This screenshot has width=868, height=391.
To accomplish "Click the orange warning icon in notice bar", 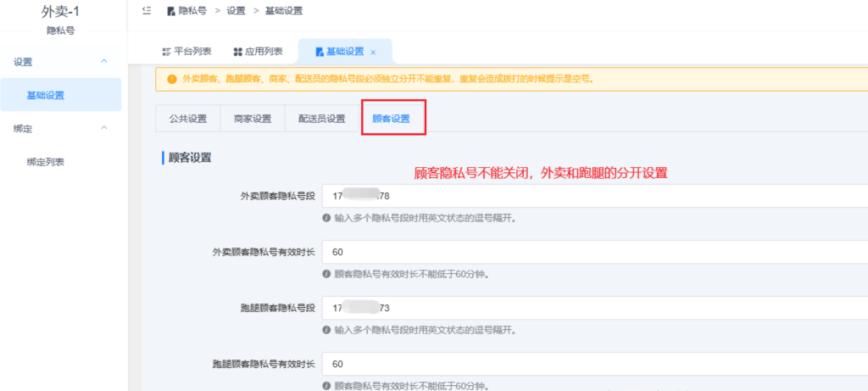I will coord(172,79).
